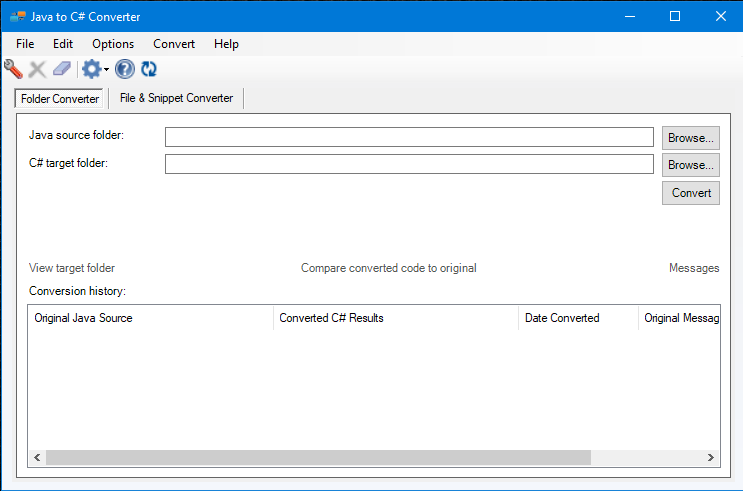Close the Java to C# Converter window
743x491 pixels.
pos(721,17)
